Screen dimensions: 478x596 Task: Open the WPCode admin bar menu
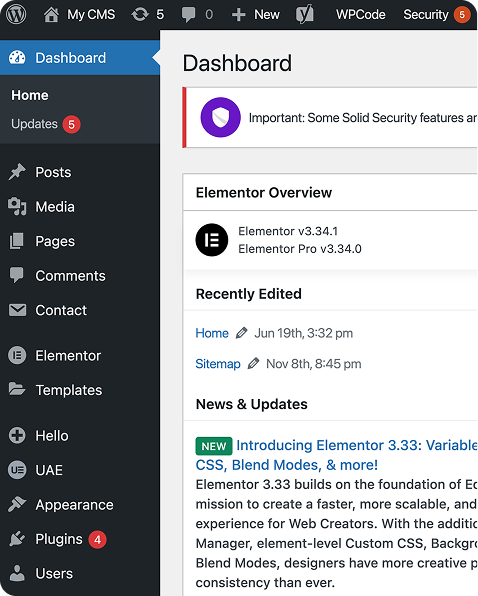click(360, 14)
